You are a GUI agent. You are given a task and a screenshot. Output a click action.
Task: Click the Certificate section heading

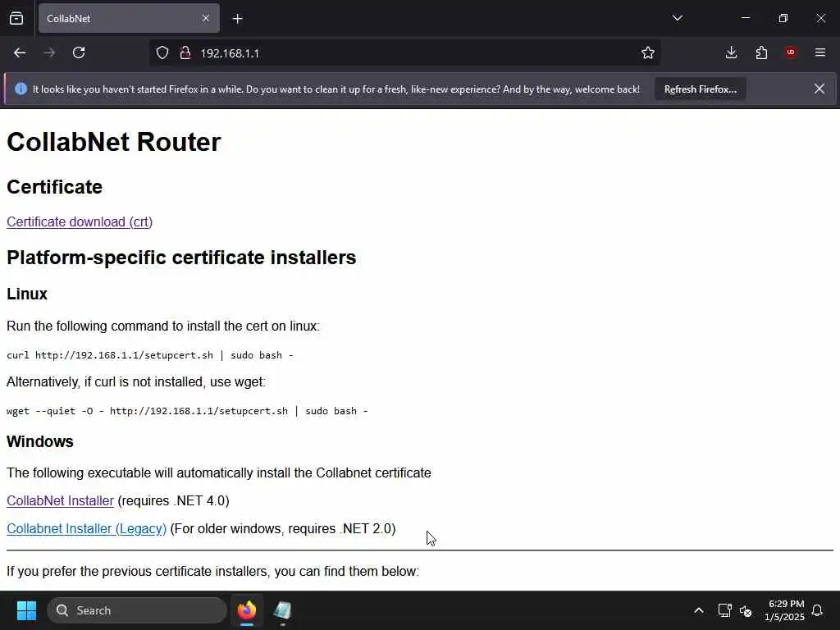(54, 187)
